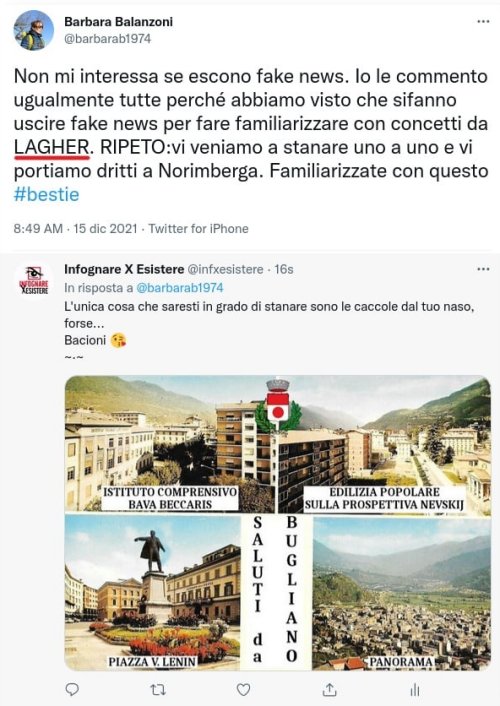Click the reply speech bubble icon
This screenshot has width=500, height=706.
pos(73,689)
